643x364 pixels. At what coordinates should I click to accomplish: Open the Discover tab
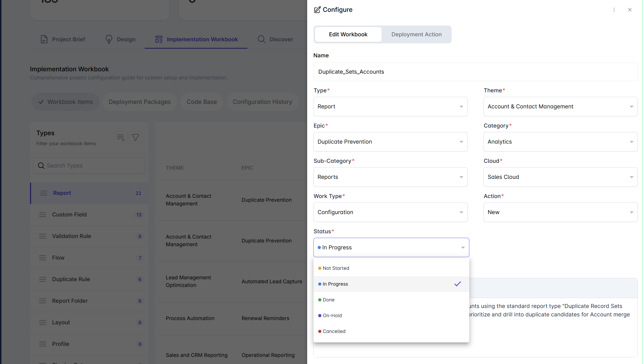[x=275, y=39]
